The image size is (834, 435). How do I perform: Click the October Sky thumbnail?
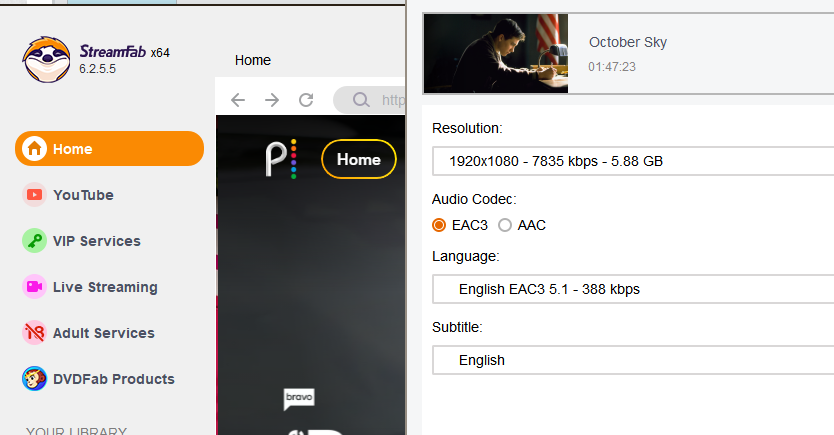point(496,54)
